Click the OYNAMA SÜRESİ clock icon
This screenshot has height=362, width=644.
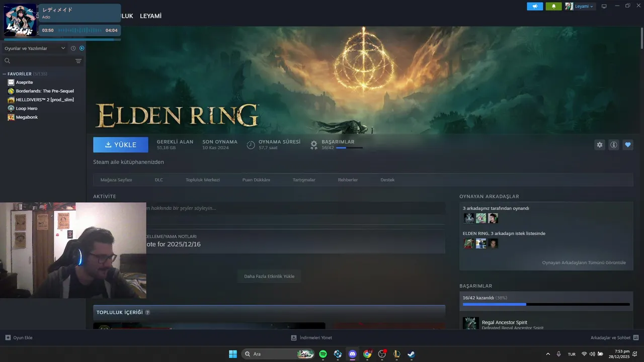(x=251, y=145)
